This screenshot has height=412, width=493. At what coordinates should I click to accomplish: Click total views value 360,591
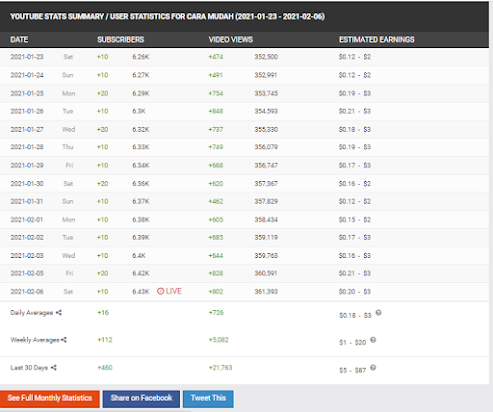point(266,273)
